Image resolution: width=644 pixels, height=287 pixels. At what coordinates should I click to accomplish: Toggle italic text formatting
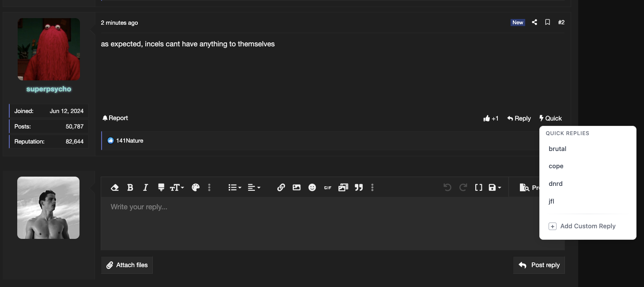[145, 188]
